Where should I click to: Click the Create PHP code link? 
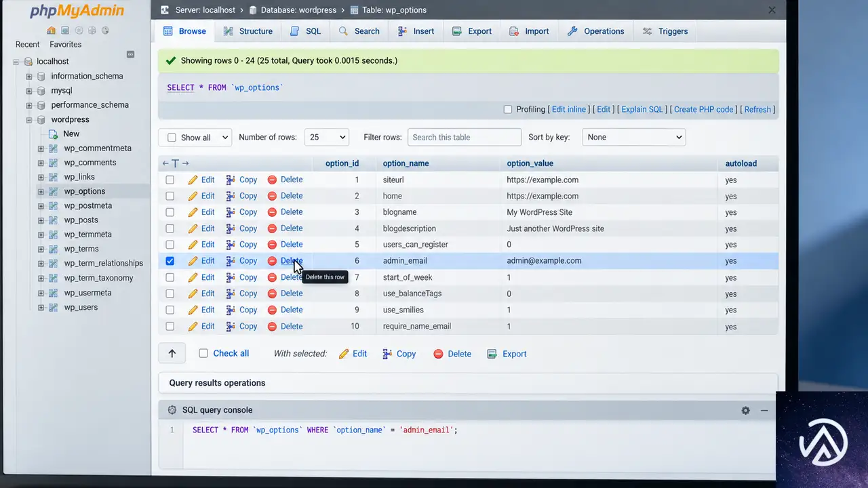(x=704, y=109)
